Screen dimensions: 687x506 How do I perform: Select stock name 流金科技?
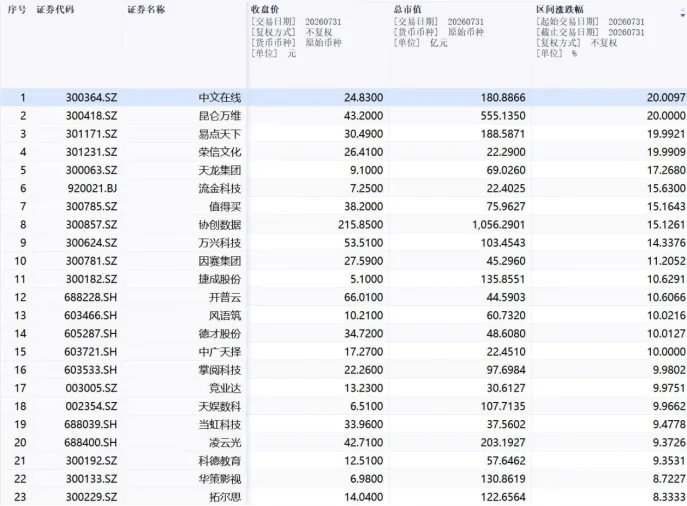220,188
